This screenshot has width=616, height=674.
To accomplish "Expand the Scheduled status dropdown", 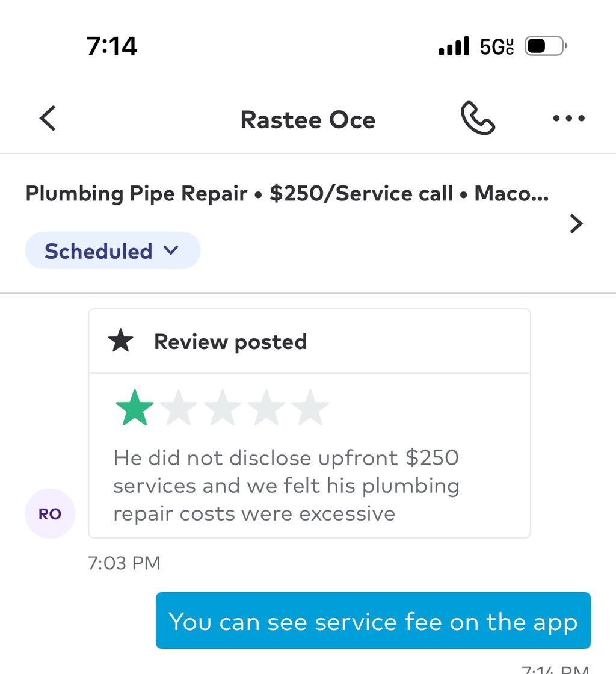I will point(112,250).
